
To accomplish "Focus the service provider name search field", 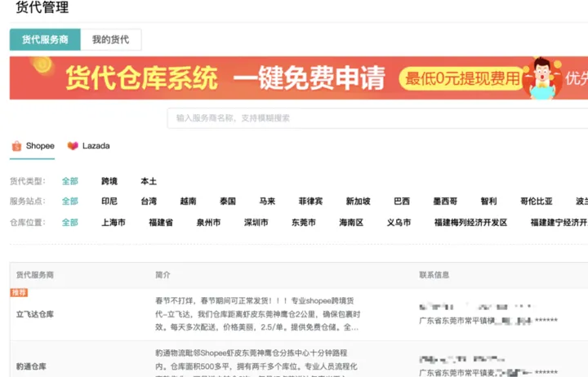I will tap(377, 118).
